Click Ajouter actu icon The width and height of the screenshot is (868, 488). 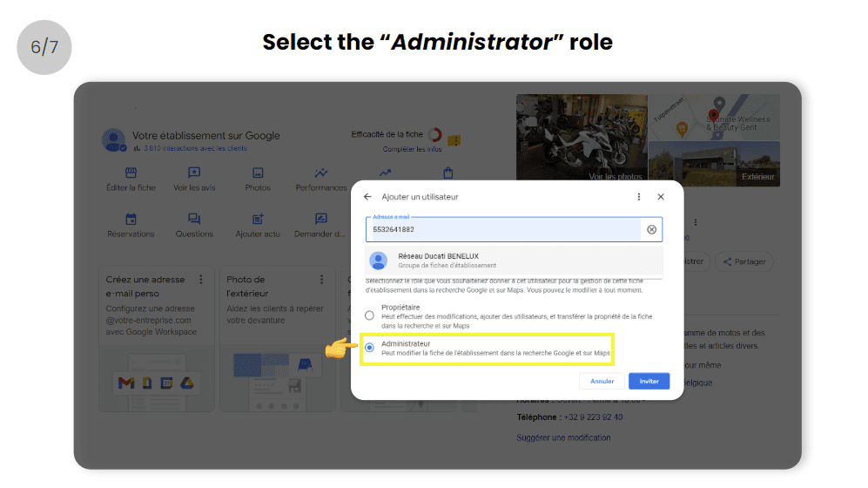click(x=258, y=219)
